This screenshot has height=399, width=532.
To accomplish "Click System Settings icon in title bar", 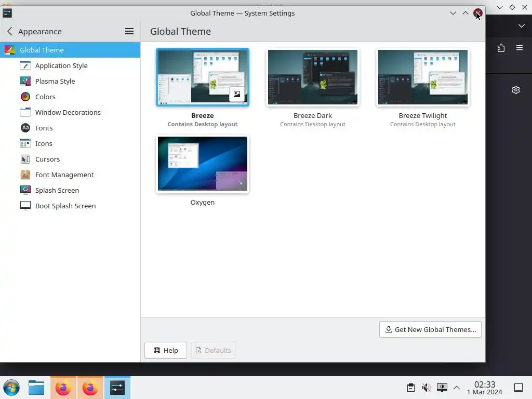I will coord(7,13).
